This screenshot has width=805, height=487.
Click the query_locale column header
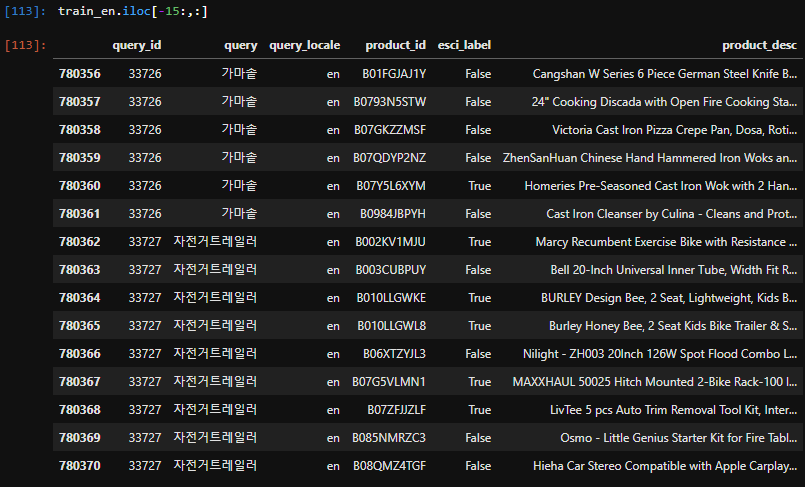pos(304,45)
